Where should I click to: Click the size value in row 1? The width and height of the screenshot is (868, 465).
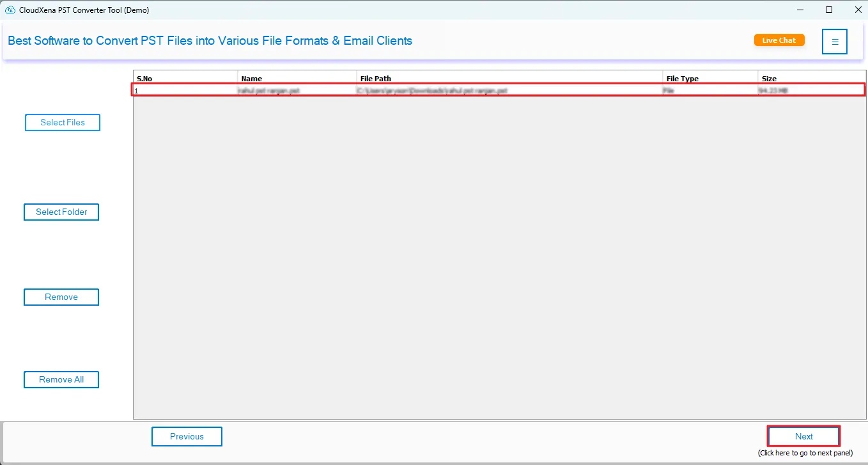tap(773, 91)
